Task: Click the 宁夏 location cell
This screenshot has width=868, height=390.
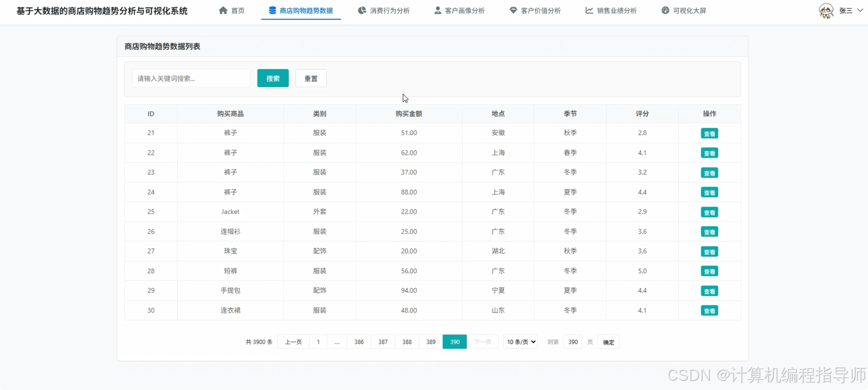Action: (498, 291)
